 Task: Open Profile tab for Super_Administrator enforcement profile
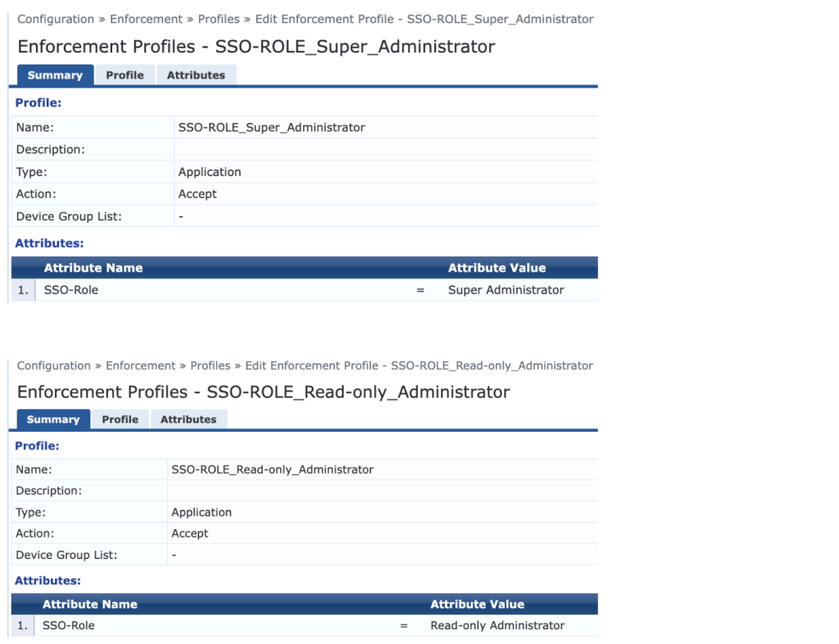(x=125, y=75)
